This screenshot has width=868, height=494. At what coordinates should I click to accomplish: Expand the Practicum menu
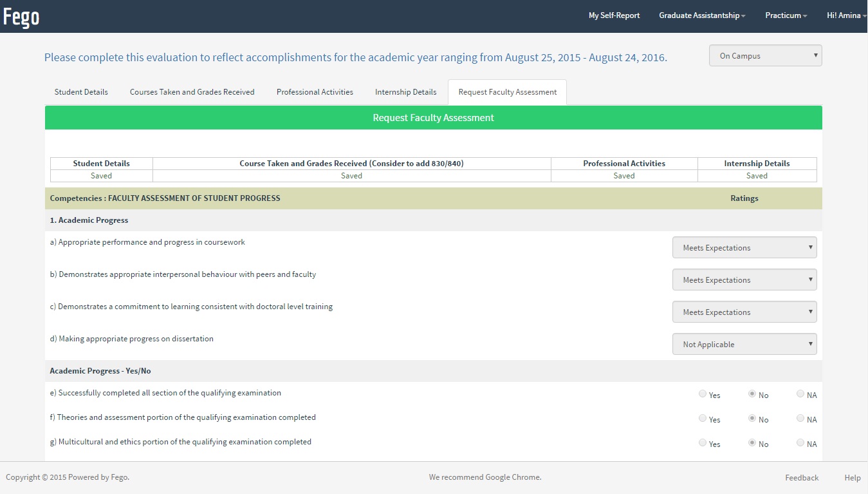pos(786,15)
